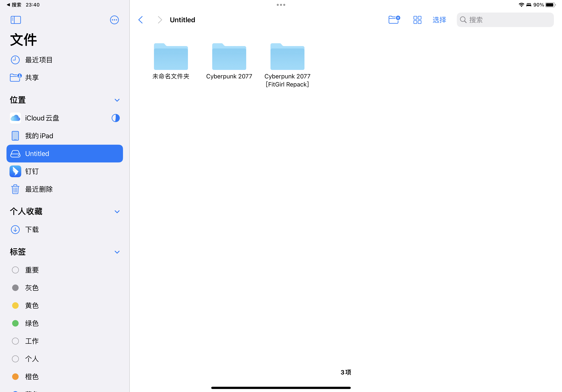
Task: Click the new folder icon
Action: point(394,20)
